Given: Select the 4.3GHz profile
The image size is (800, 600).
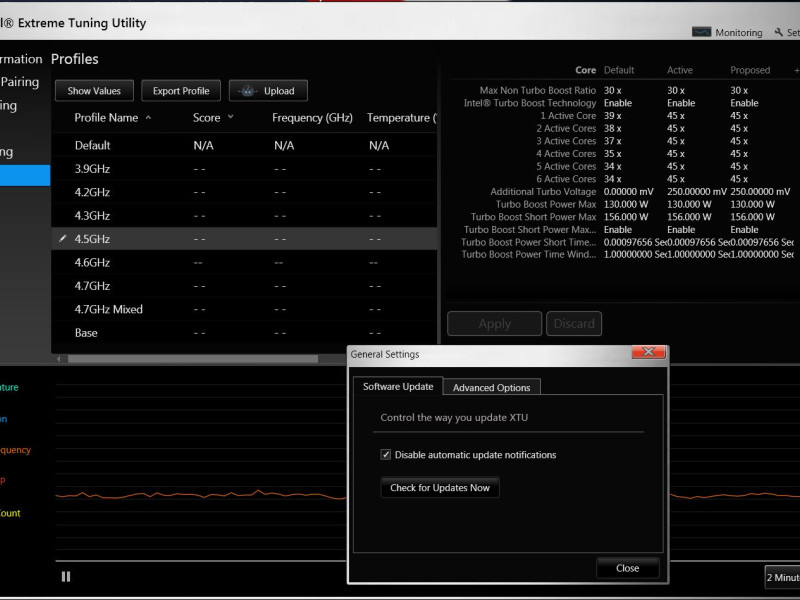Looking at the screenshot, I should click(x=244, y=216).
